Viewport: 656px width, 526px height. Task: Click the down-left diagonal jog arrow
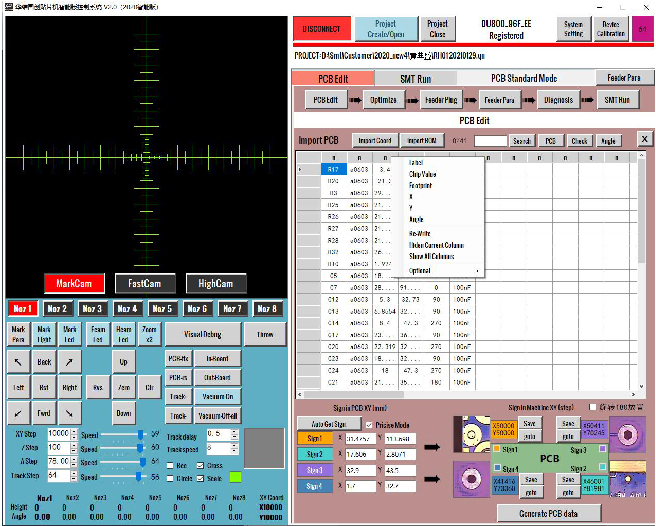coord(19,412)
